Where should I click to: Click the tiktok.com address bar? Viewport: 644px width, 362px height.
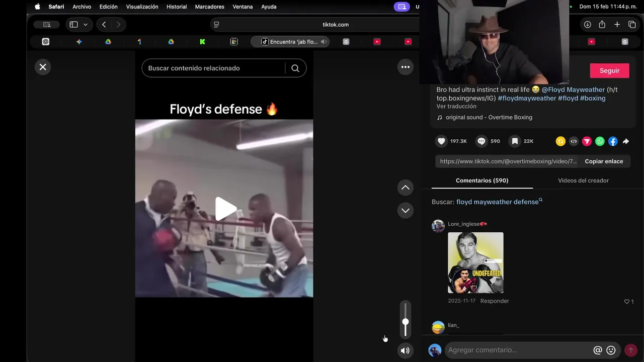pyautogui.click(x=335, y=25)
